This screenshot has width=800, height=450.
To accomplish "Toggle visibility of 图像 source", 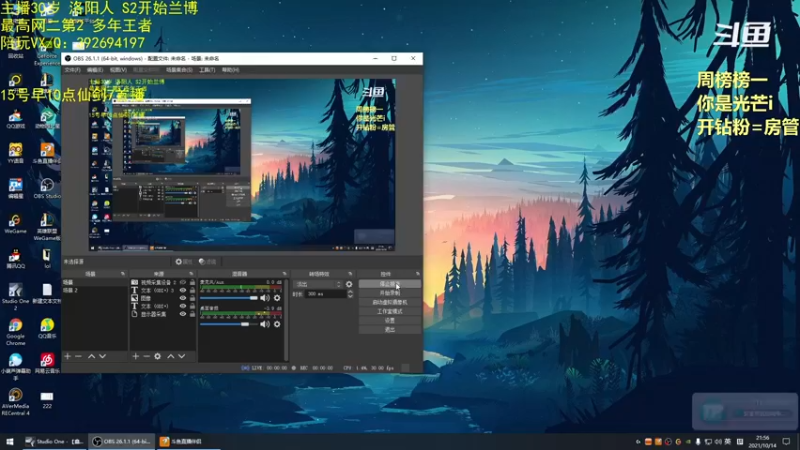I will click(x=183, y=298).
